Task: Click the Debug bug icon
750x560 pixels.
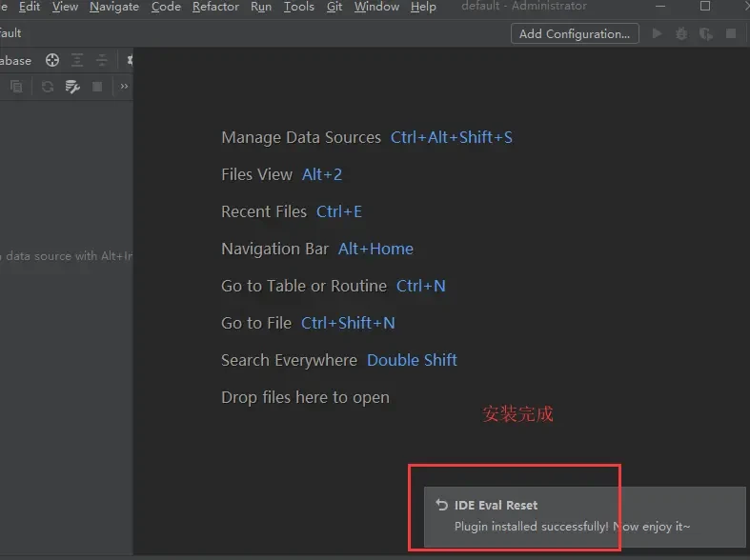Action: [x=681, y=33]
